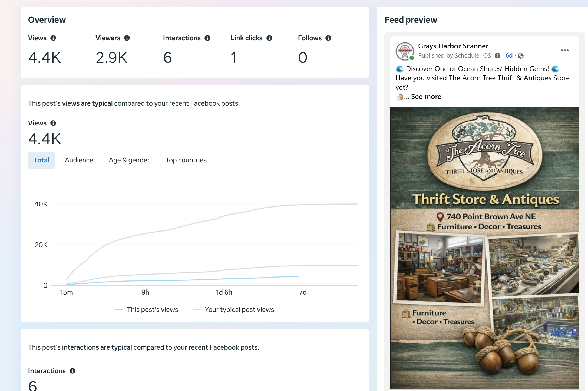Click the 2.9K Viewers value
The width and height of the screenshot is (588, 391).
[111, 58]
